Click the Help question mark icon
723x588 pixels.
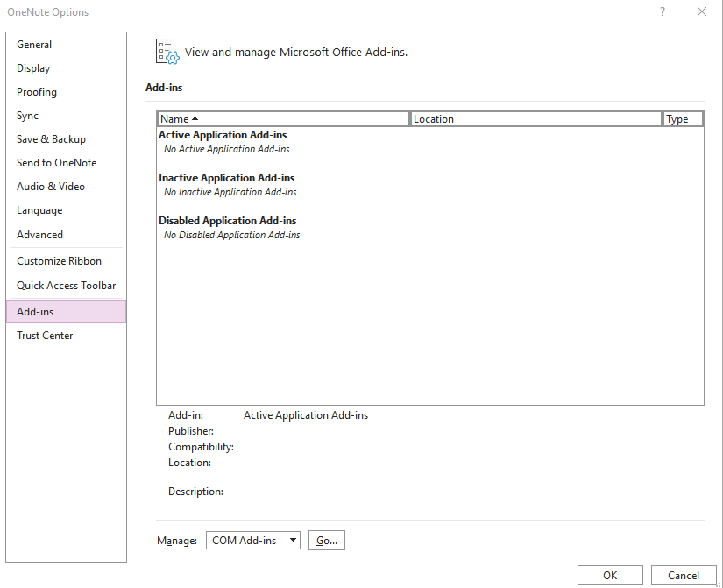[x=662, y=11]
